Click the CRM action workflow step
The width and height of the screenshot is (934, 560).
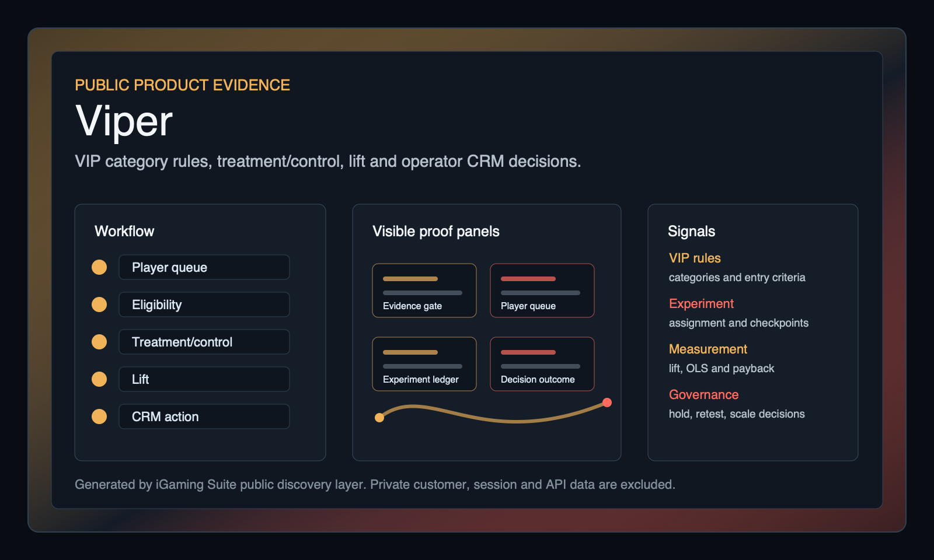(204, 416)
